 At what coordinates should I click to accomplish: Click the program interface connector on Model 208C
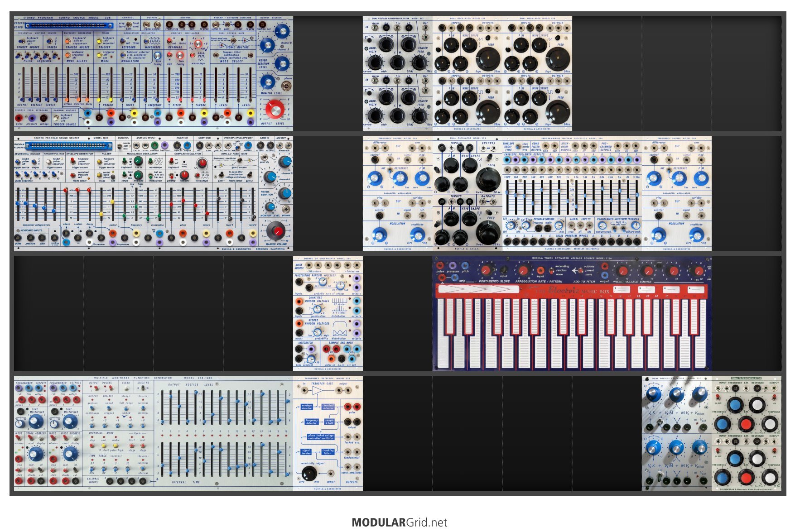coord(69,146)
